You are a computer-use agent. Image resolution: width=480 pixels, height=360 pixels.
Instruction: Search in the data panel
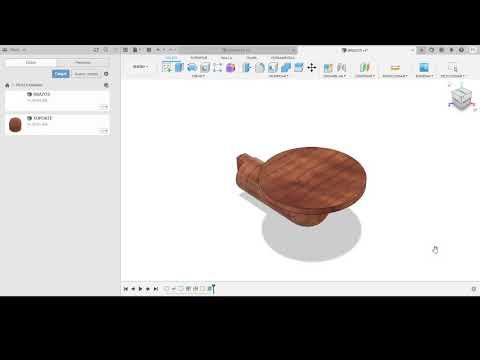106,50
